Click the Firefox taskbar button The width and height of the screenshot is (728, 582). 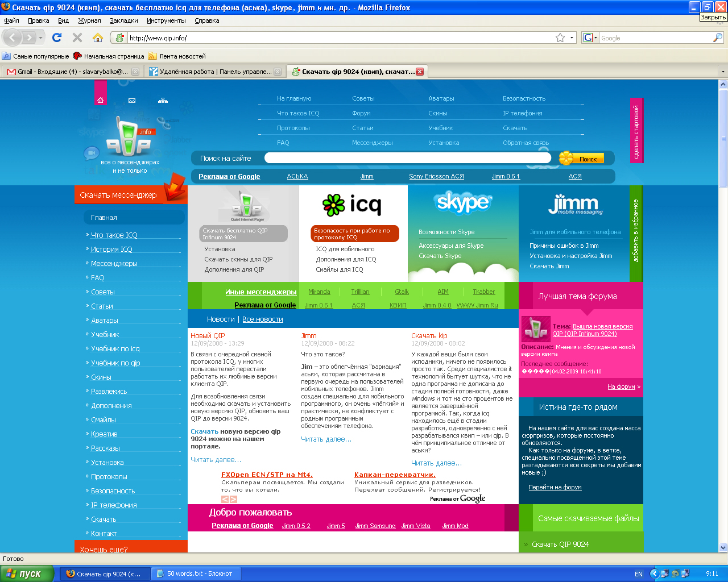tap(105, 573)
